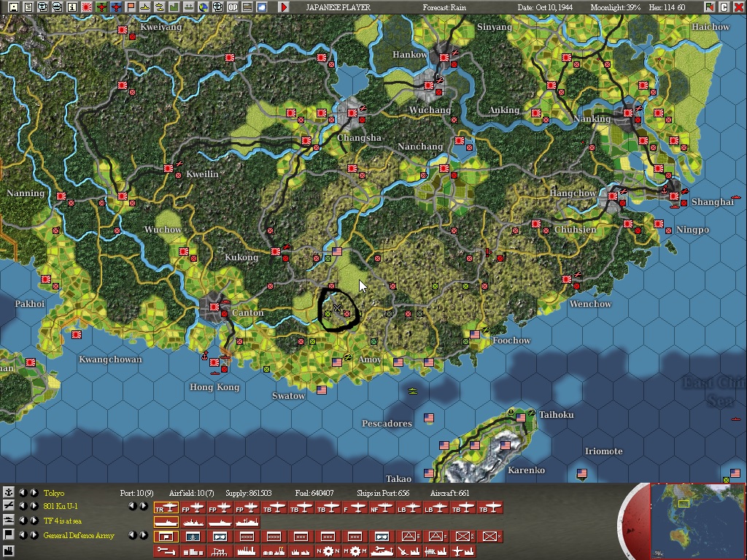
Task: Select Japanese unit flag at Canton
Action: click(214, 307)
